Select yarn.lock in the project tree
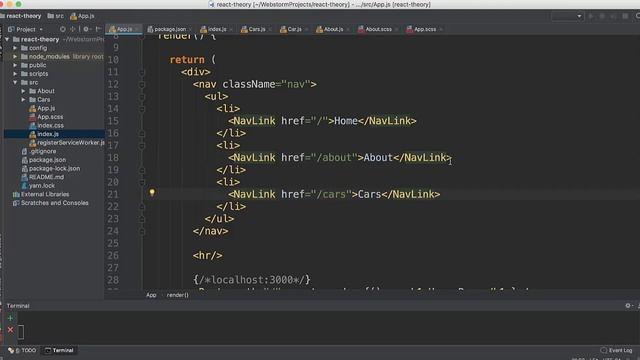 (x=38, y=185)
